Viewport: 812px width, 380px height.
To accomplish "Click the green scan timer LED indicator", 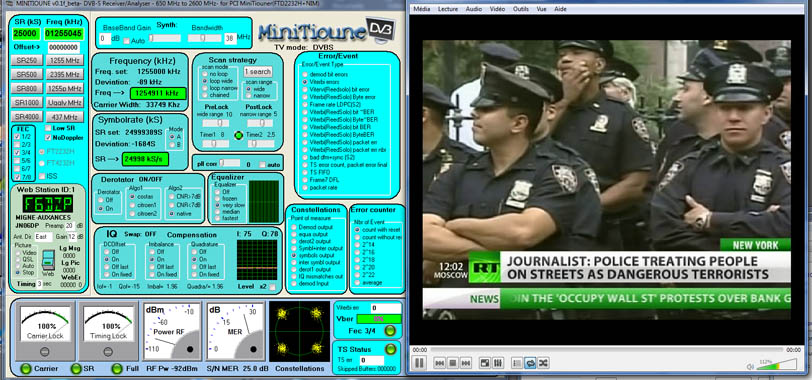I will point(238,135).
